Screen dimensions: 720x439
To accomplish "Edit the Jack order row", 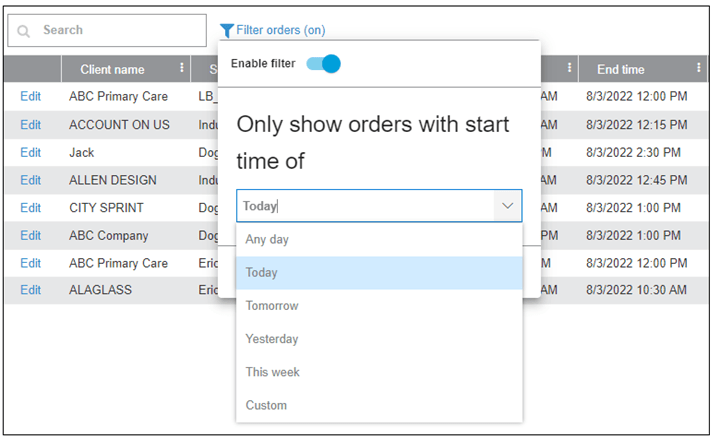I will [x=31, y=153].
